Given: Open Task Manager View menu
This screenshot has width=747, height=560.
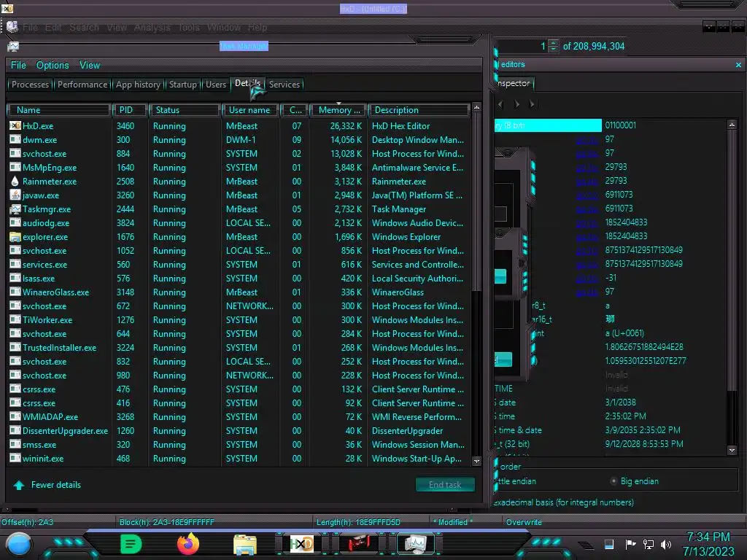Looking at the screenshot, I should tap(90, 65).
